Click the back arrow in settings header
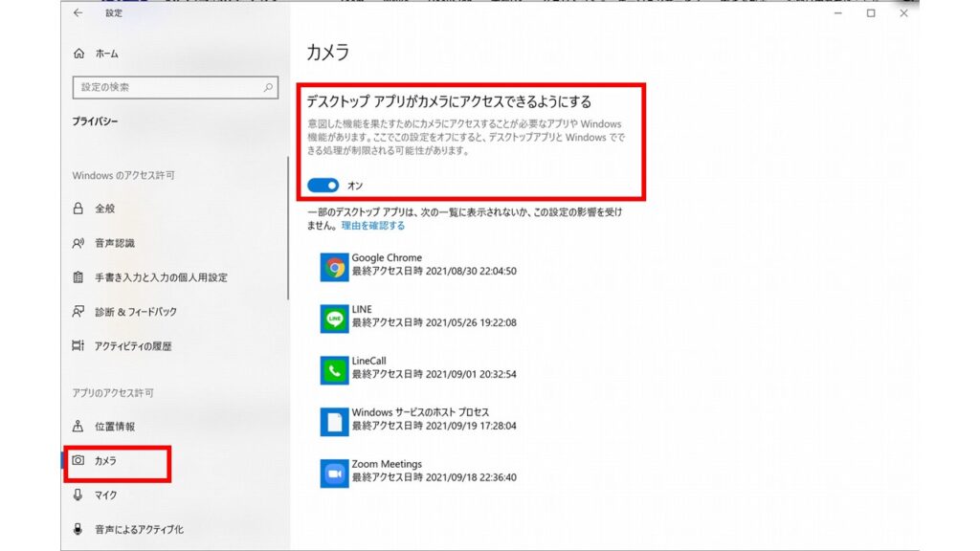Viewport: 980px width, 551px height. click(x=78, y=13)
